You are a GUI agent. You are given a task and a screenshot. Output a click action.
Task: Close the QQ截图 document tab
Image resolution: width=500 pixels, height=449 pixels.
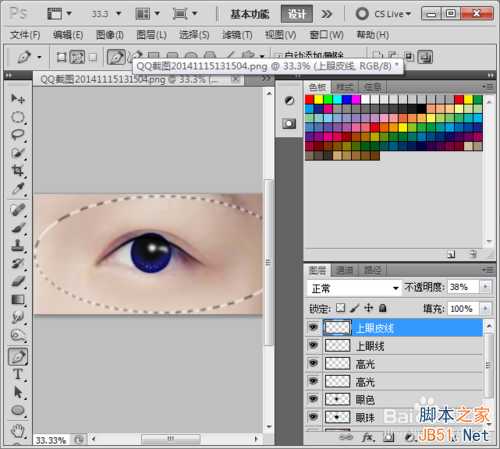[x=236, y=79]
